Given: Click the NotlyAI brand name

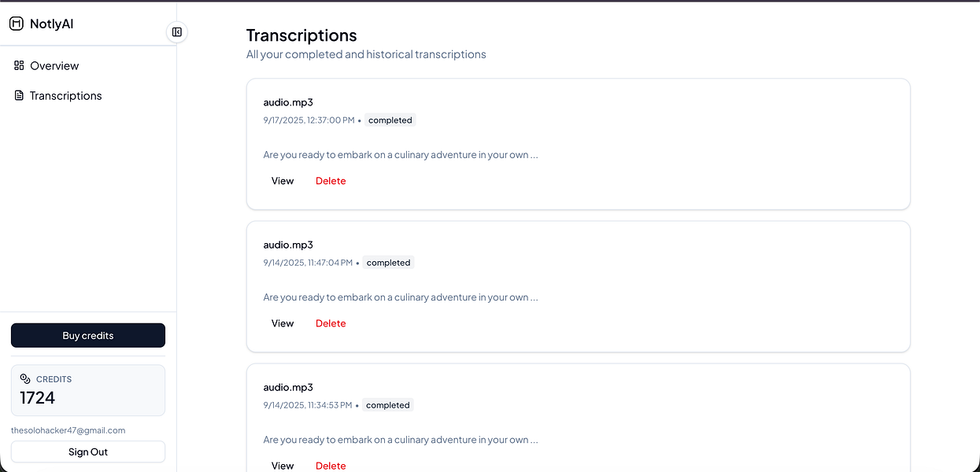Looking at the screenshot, I should tap(52, 24).
